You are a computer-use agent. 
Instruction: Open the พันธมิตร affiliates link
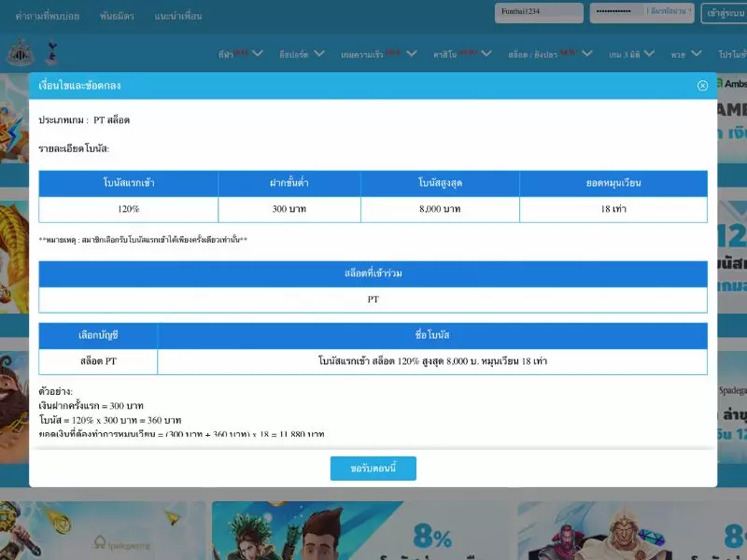click(x=117, y=16)
